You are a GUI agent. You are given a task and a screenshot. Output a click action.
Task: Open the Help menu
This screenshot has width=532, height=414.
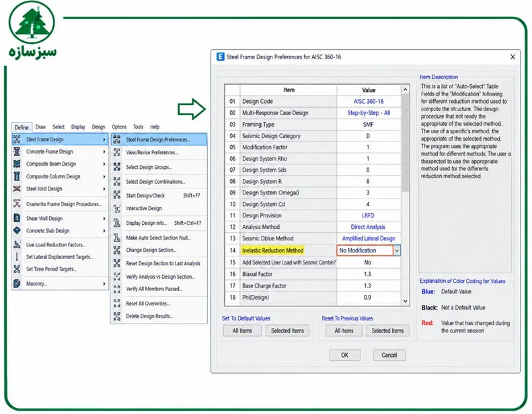pos(155,127)
